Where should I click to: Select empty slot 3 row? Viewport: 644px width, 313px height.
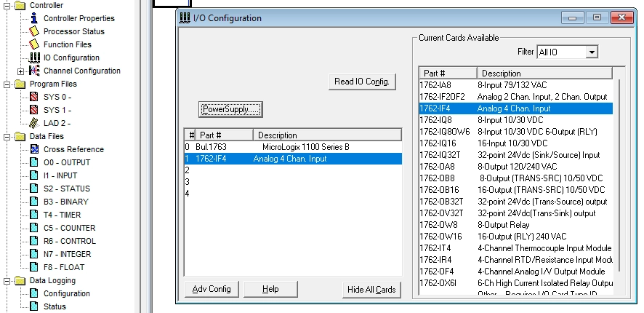tap(293, 182)
